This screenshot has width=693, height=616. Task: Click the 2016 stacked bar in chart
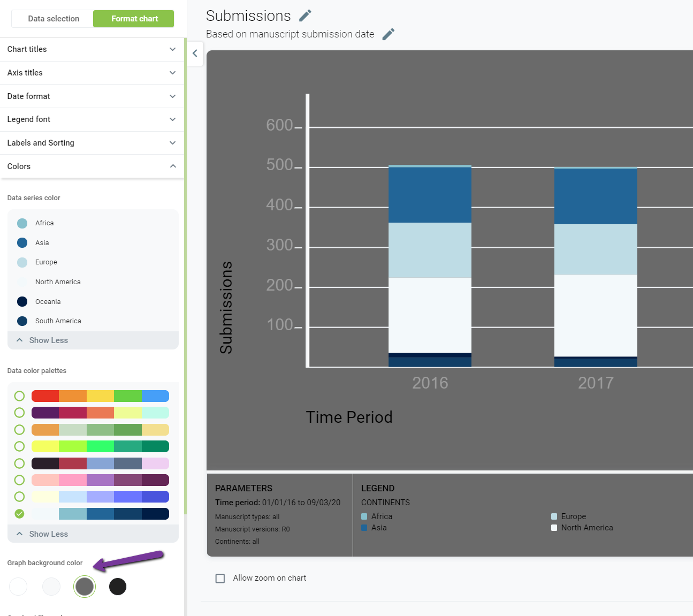point(430,266)
